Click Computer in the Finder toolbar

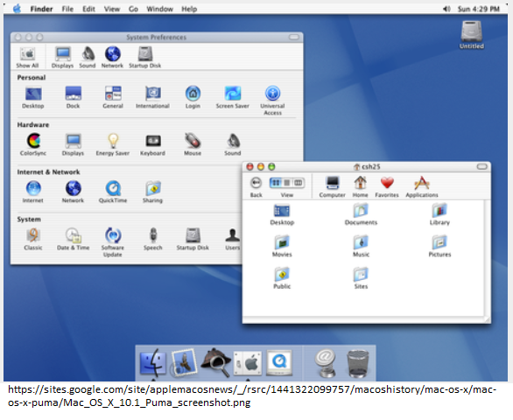click(333, 186)
